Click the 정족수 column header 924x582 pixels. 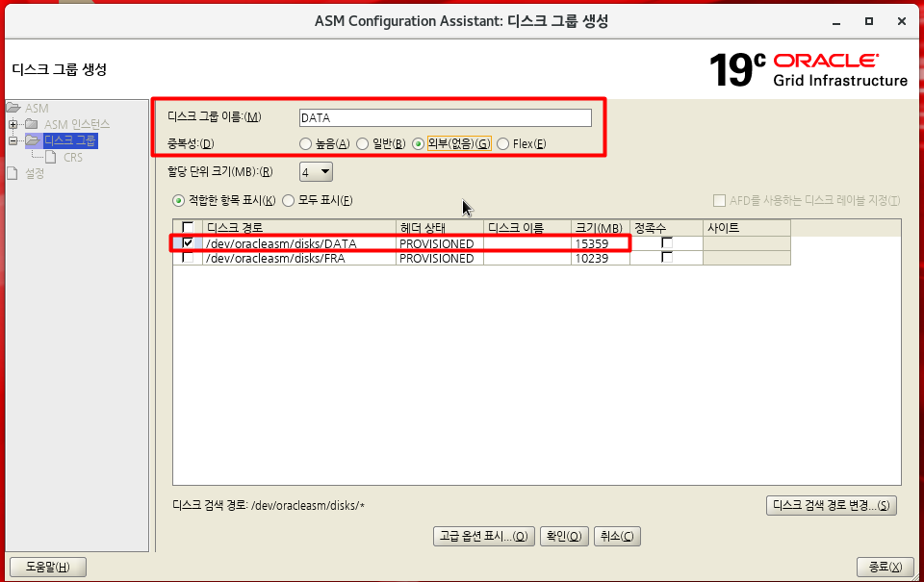point(666,227)
